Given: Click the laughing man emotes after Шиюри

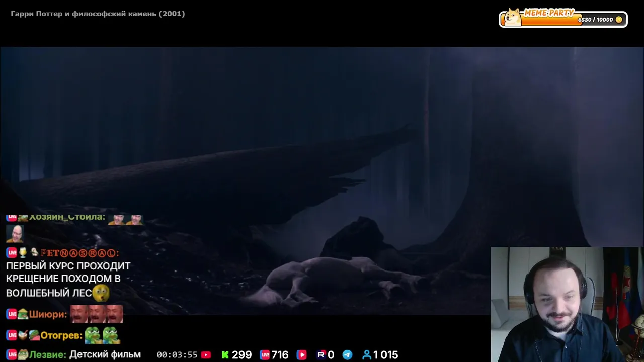Looking at the screenshot, I should 96,314.
